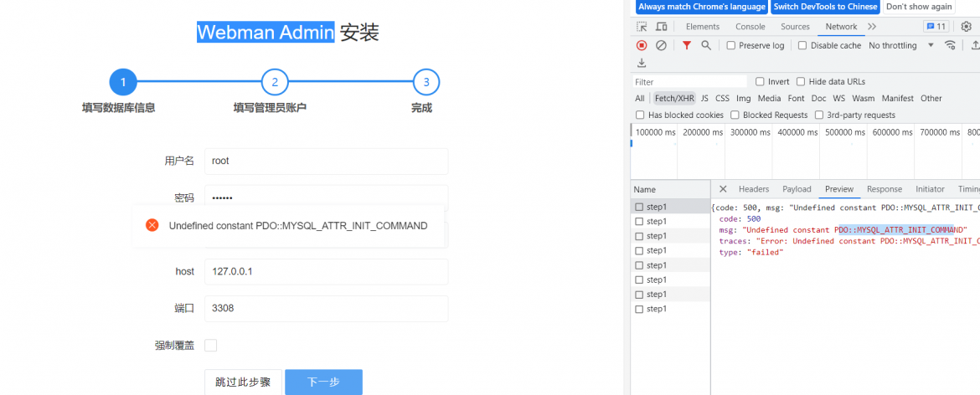Open network conditions wifi icon
This screenshot has height=395, width=980.
pos(951,45)
